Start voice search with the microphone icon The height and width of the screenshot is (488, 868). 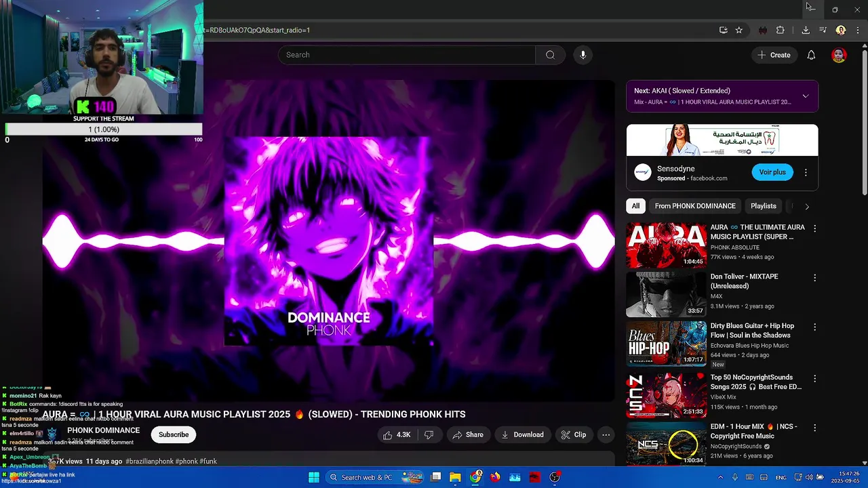(x=583, y=55)
